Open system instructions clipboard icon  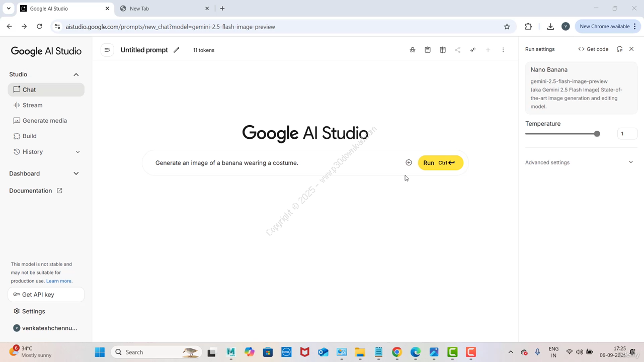point(428,50)
